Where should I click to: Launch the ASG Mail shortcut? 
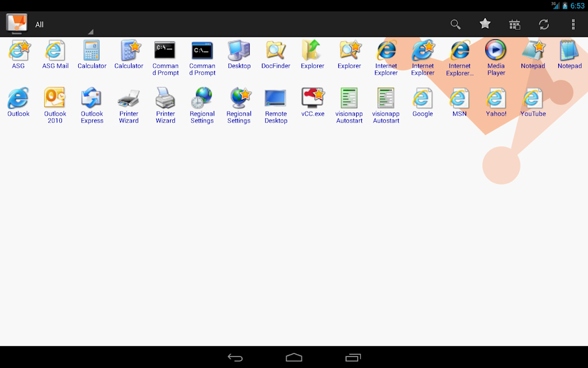pos(55,55)
